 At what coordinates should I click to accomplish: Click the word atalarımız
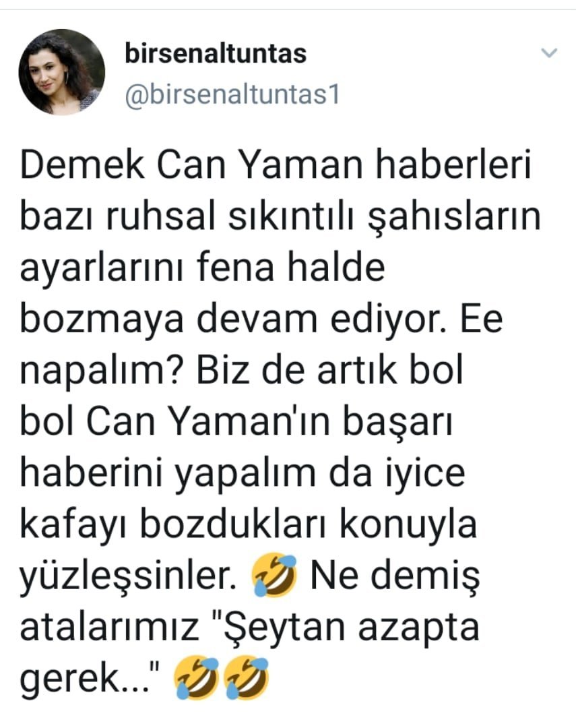click(109, 627)
